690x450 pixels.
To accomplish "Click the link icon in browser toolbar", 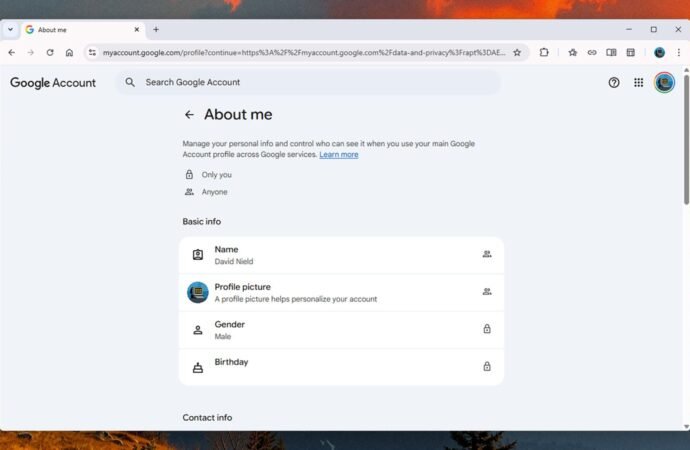I will click(x=592, y=53).
